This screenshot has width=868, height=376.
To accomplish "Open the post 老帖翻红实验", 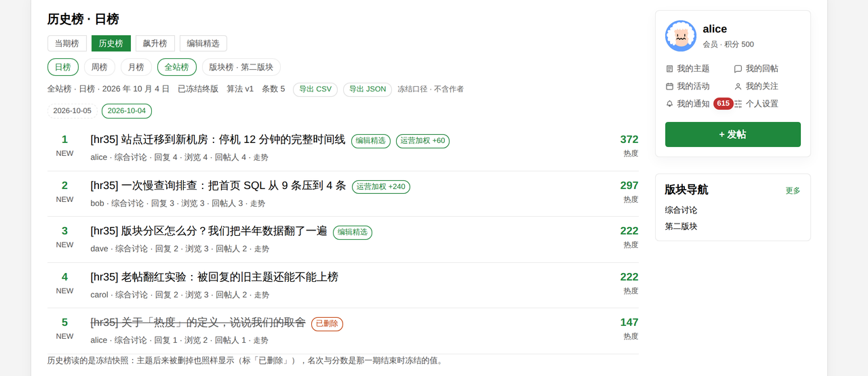I will [214, 277].
